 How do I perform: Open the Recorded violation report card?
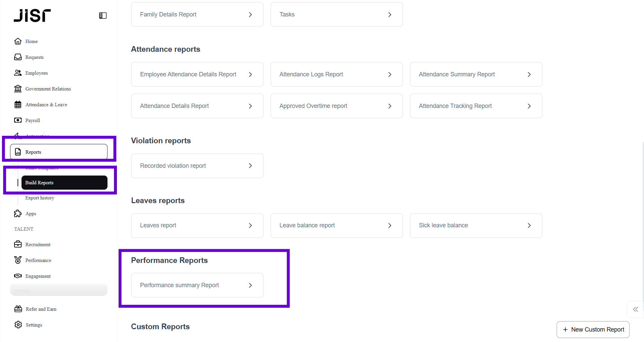coord(197,166)
